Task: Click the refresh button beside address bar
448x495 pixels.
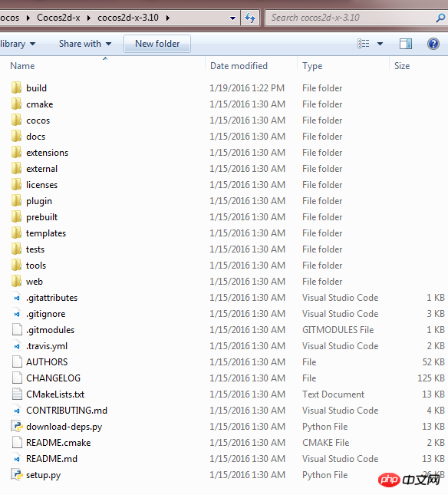Action: (x=250, y=18)
